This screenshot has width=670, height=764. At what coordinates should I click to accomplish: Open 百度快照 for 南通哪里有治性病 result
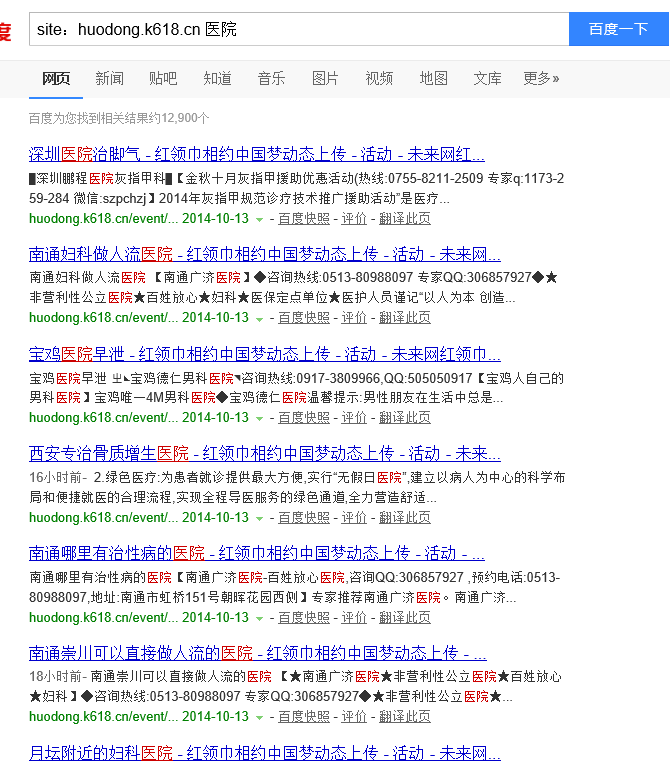coord(304,617)
